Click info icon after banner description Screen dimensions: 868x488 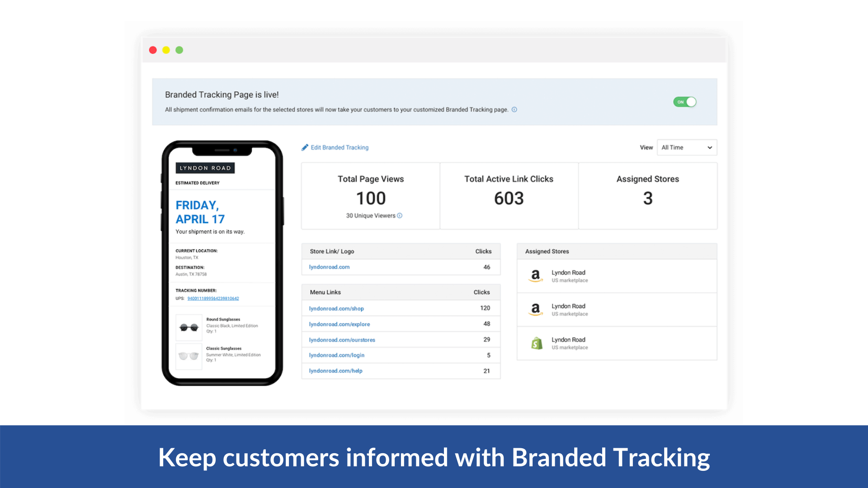pyautogui.click(x=514, y=109)
